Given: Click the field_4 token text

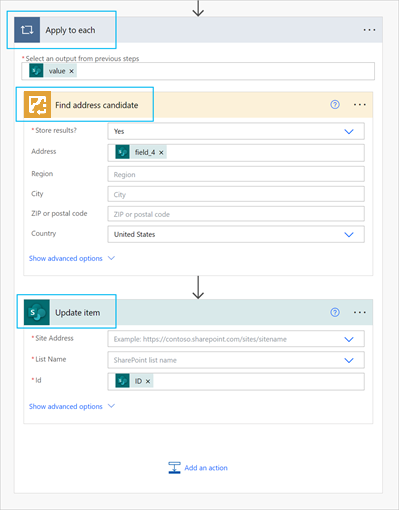Looking at the screenshot, I should [x=145, y=152].
